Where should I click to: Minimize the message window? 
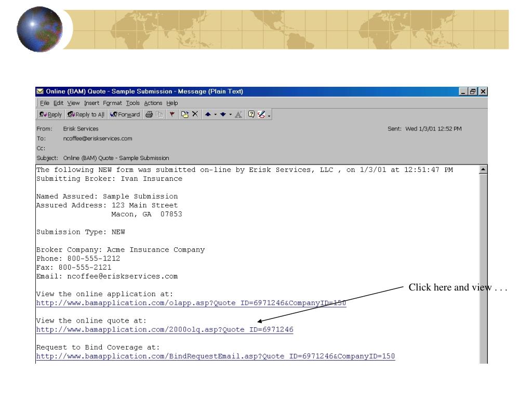(463, 91)
